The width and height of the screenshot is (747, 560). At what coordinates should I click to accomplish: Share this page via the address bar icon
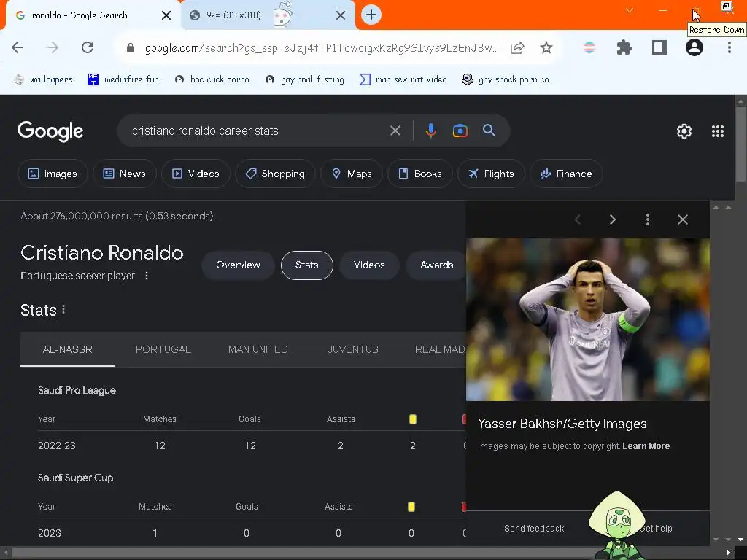pos(517,47)
